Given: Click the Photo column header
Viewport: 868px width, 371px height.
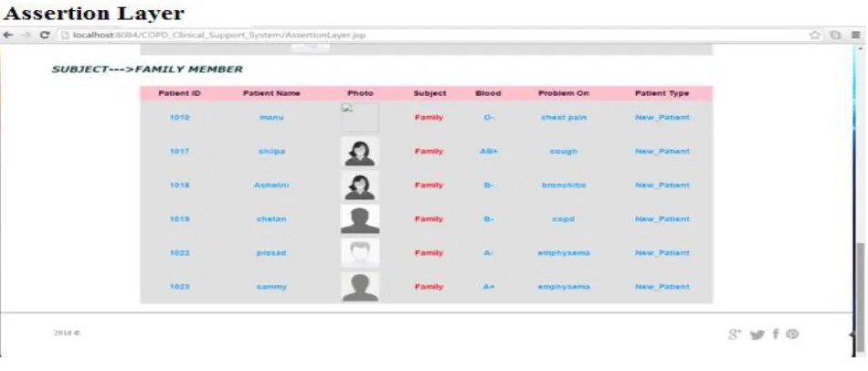Looking at the screenshot, I should [x=360, y=93].
